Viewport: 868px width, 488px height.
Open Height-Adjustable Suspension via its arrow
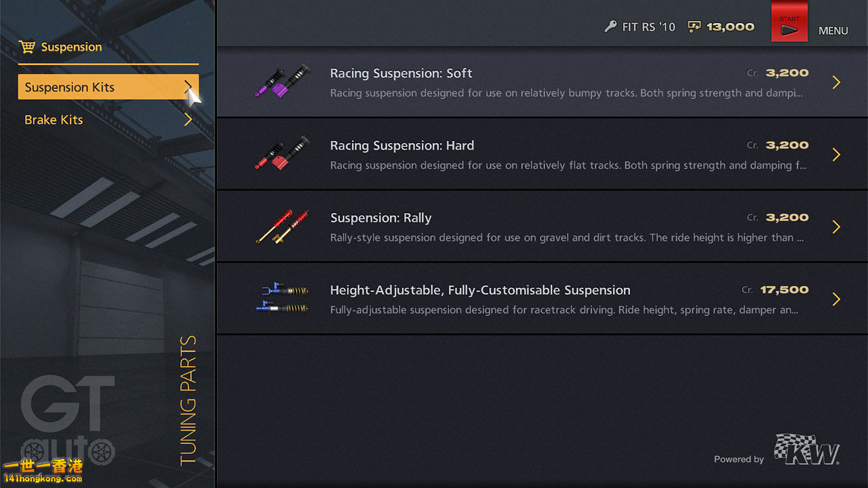point(836,300)
